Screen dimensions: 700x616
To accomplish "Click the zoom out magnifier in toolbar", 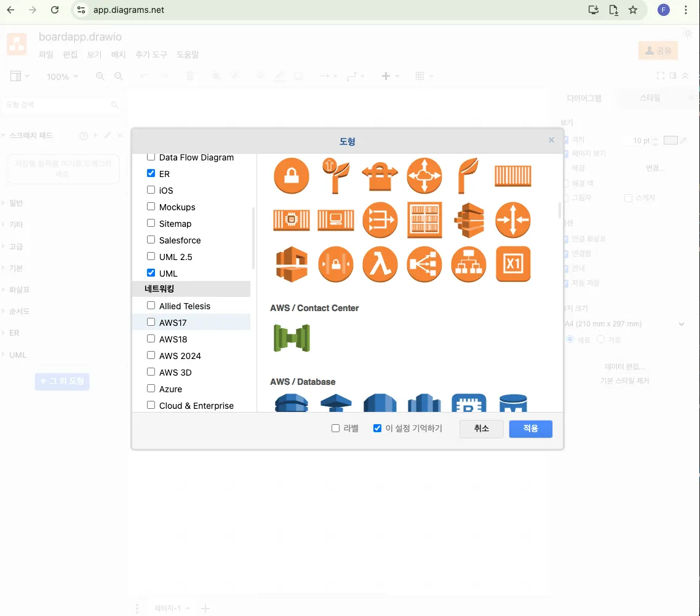I will 119,76.
